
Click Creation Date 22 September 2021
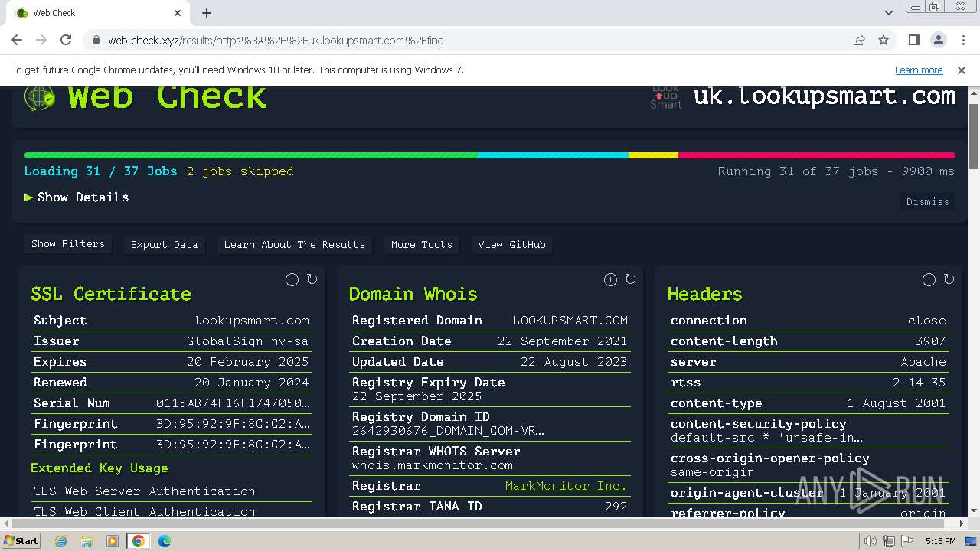point(563,341)
